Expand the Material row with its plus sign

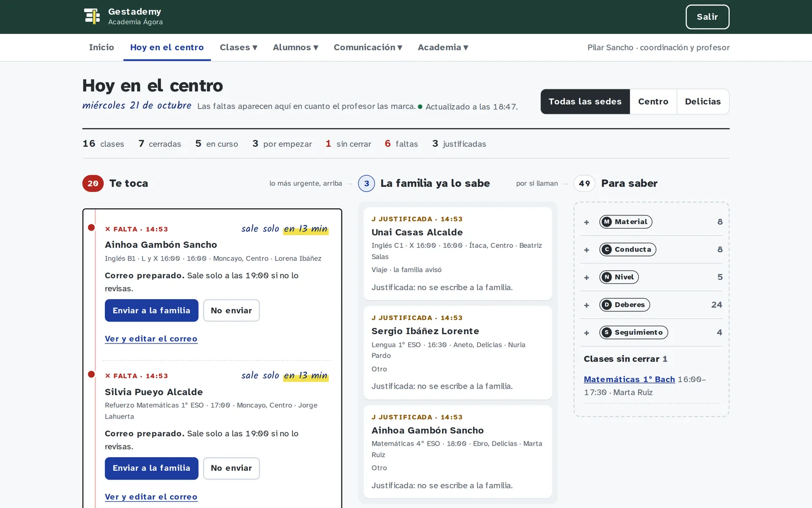coord(587,223)
